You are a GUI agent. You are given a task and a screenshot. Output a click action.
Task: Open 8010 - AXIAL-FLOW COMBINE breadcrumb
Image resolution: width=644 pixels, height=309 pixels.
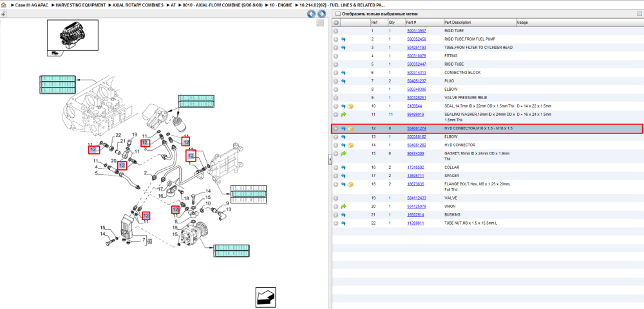(x=222, y=5)
